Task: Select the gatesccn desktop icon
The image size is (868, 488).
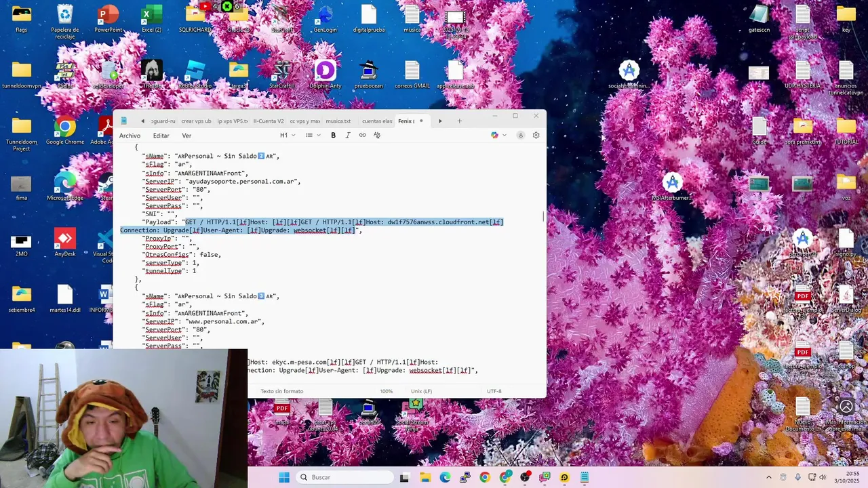Action: point(759,19)
